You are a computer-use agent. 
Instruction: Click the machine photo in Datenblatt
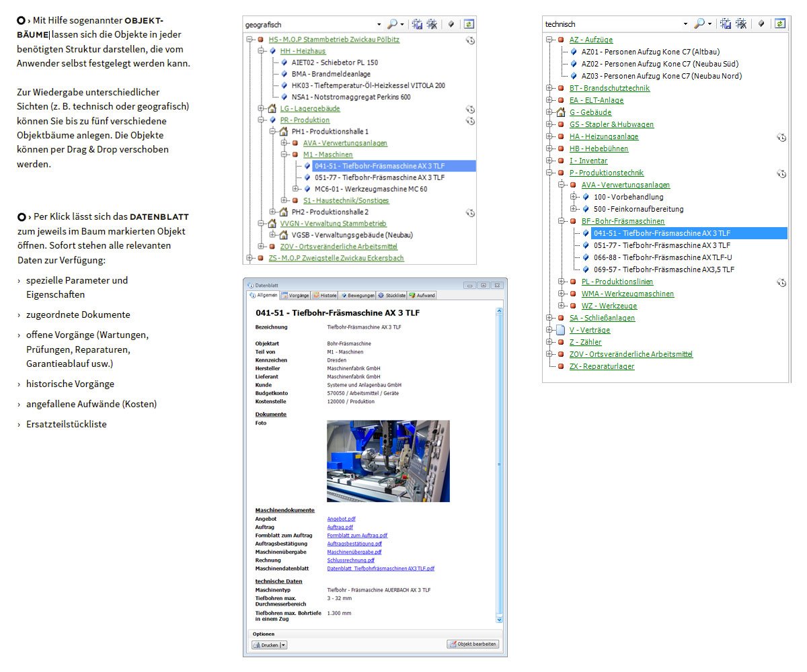click(x=388, y=461)
